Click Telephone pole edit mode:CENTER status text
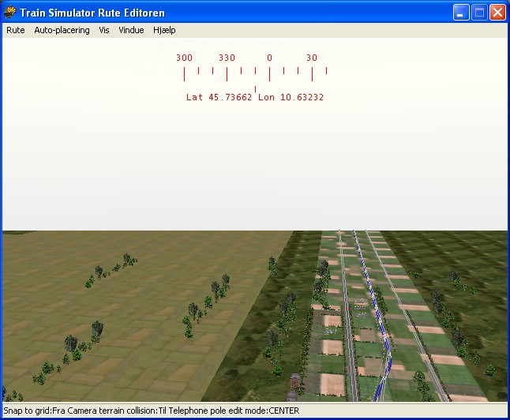510x420 pixels. click(x=234, y=411)
